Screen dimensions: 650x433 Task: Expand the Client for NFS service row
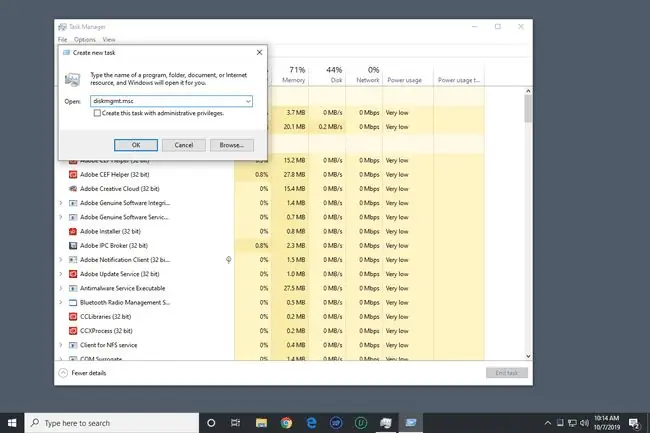tap(61, 344)
